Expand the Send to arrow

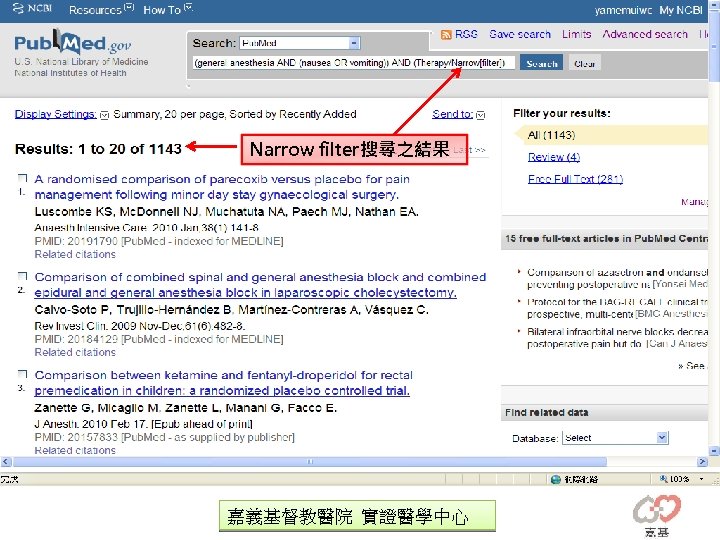click(x=480, y=115)
